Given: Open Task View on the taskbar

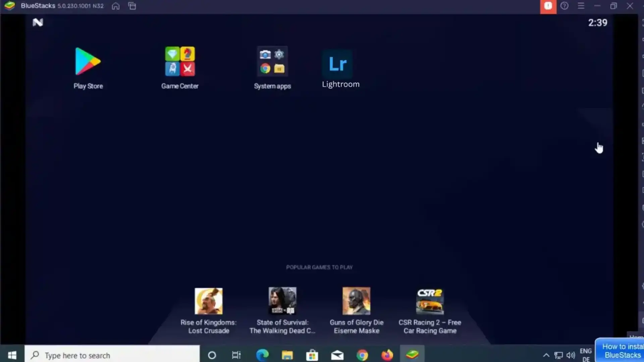Looking at the screenshot, I should (x=236, y=355).
